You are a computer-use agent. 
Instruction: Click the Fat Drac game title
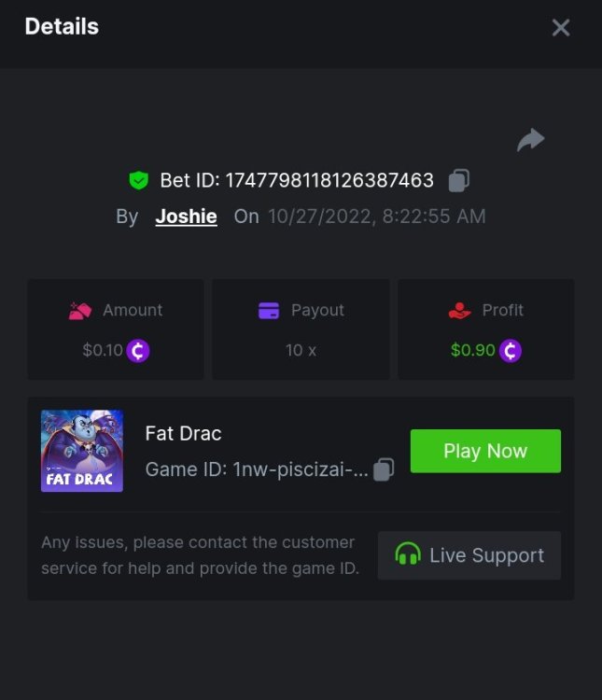[183, 433]
